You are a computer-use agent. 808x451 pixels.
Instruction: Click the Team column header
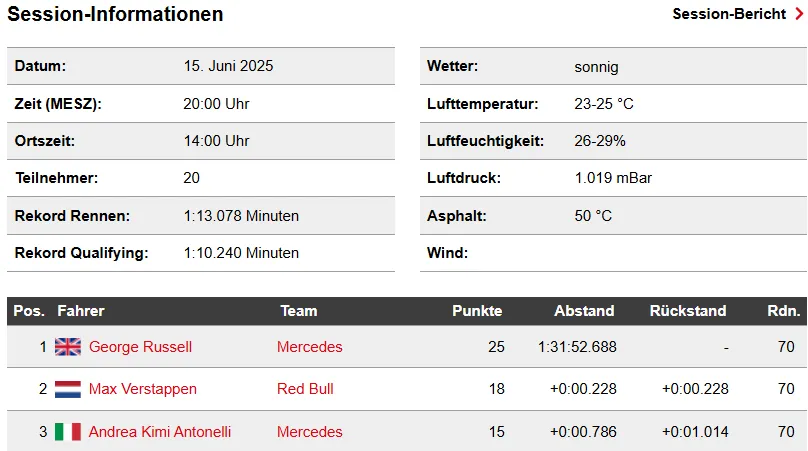(x=299, y=311)
